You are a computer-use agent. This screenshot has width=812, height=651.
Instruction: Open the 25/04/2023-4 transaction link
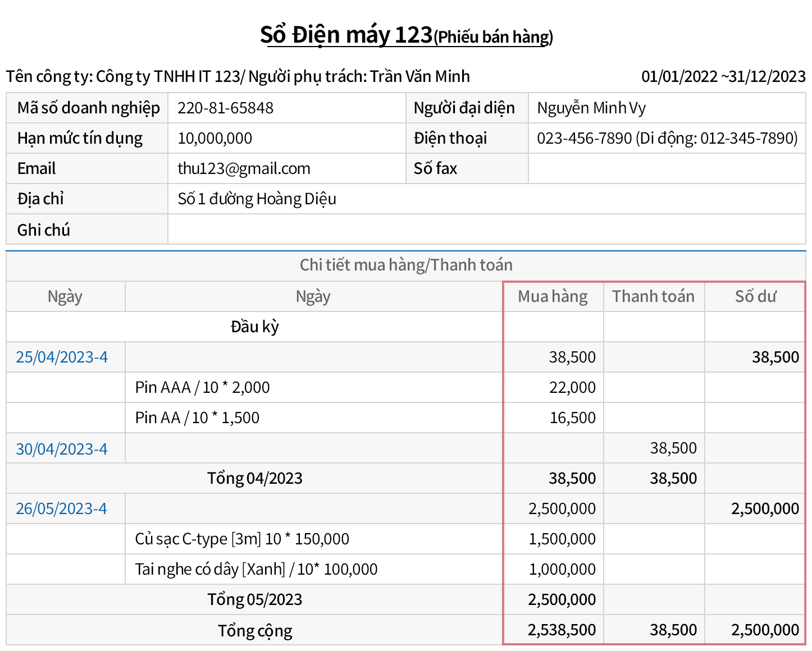coord(62,357)
